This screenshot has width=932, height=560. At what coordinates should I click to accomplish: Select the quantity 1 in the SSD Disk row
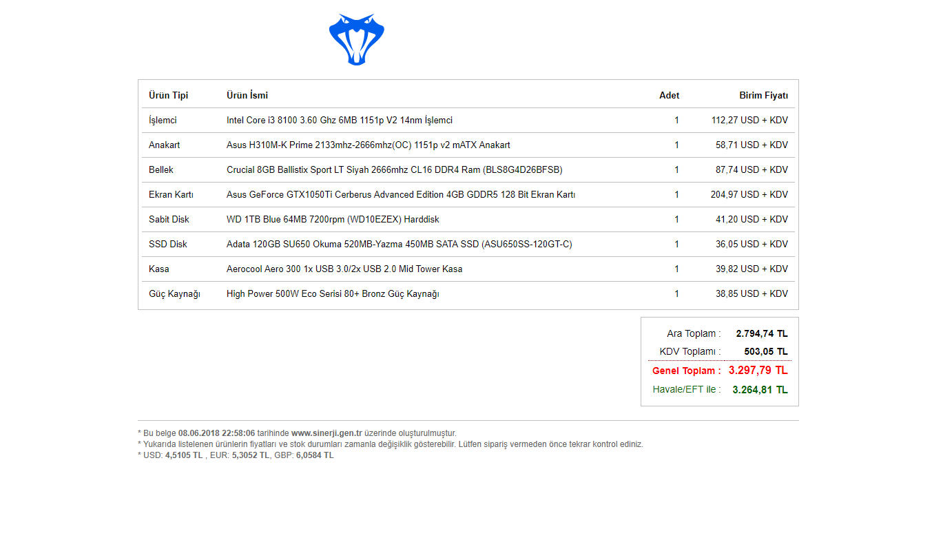click(676, 245)
